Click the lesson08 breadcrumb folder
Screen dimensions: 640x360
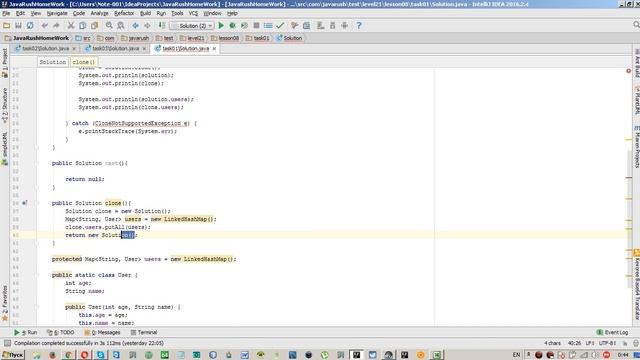pos(225,38)
